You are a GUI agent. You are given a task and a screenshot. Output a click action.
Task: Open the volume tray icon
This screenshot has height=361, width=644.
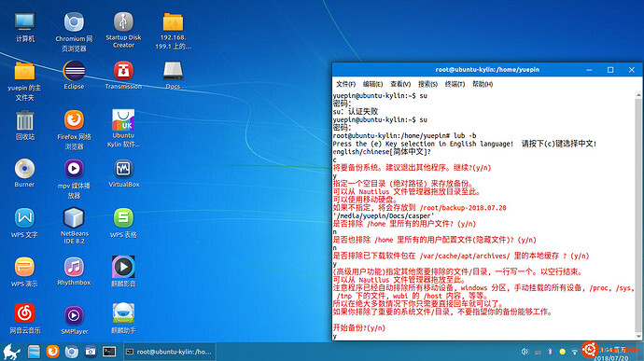[x=525, y=352]
